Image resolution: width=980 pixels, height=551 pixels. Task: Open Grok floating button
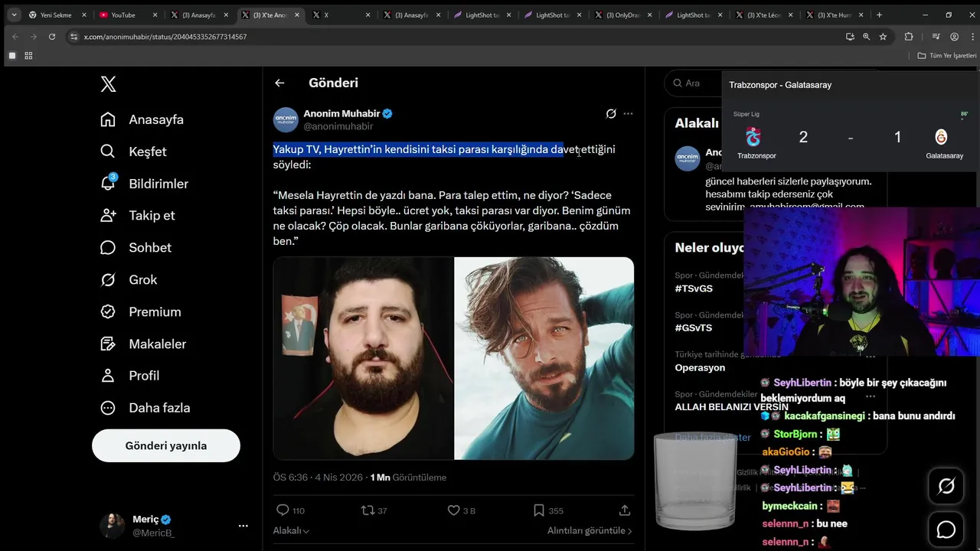coord(946,486)
